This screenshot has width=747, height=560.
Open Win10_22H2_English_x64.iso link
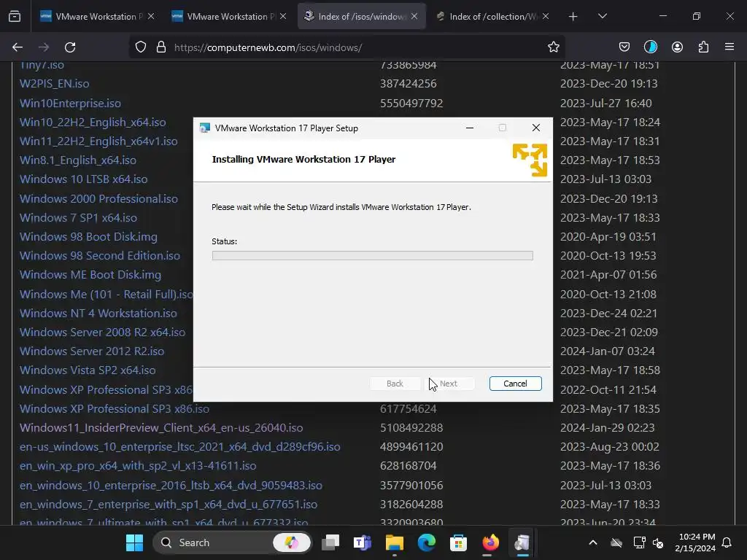(93, 122)
